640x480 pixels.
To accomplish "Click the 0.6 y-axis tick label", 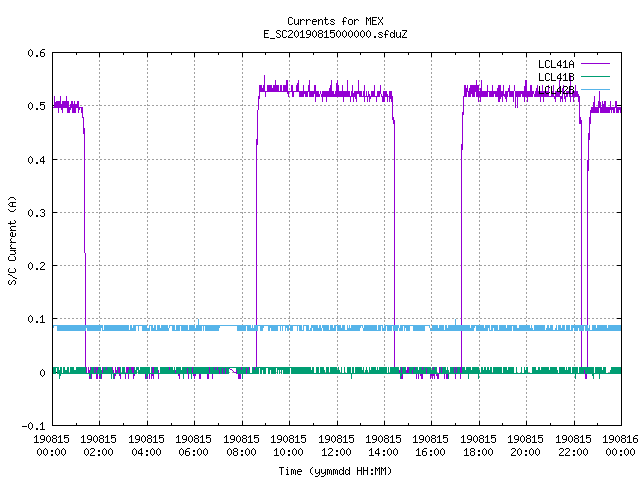I will point(37,53).
